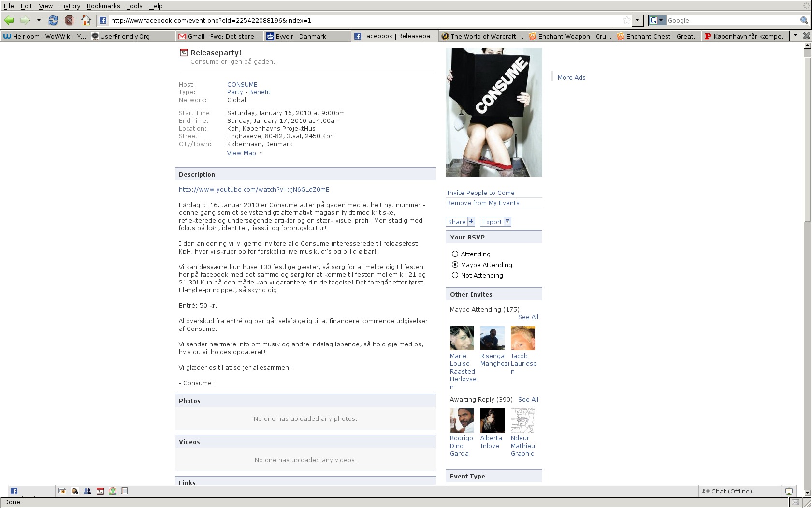
Task: Click the search magnifier icon in Google box
Action: click(804, 20)
